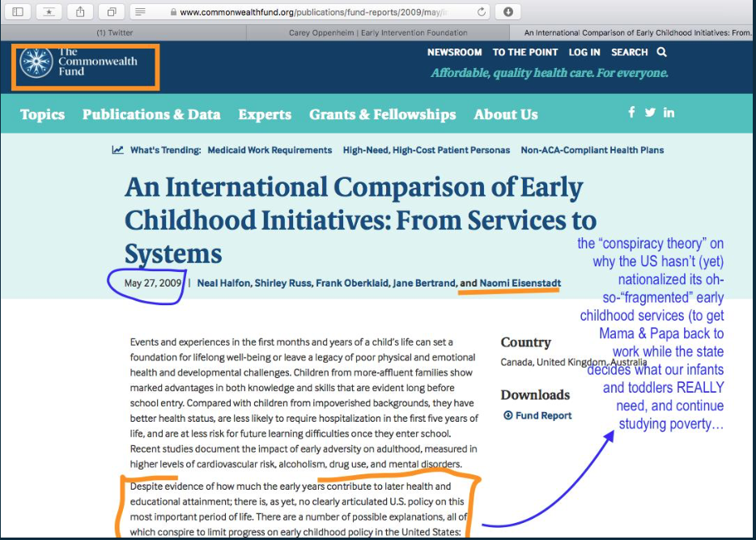Switch to the Carey Oppenheim tab
Image resolution: width=756 pixels, height=540 pixels.
coord(378,33)
